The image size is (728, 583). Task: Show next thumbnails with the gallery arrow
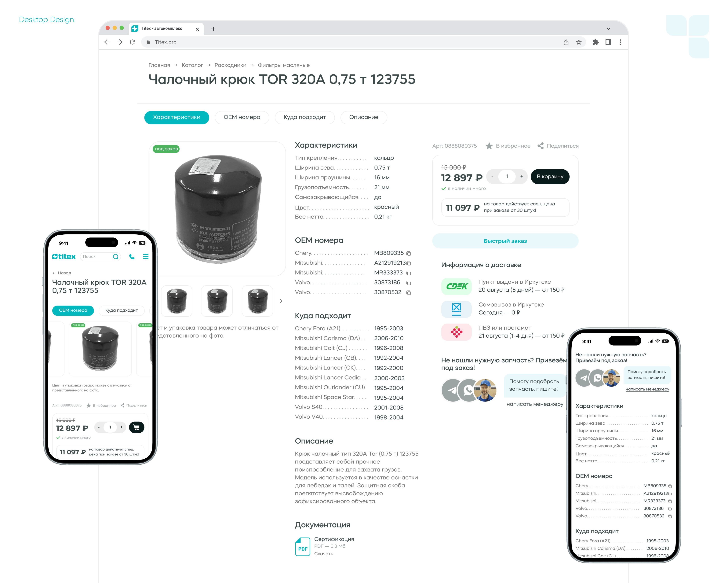[x=281, y=301]
